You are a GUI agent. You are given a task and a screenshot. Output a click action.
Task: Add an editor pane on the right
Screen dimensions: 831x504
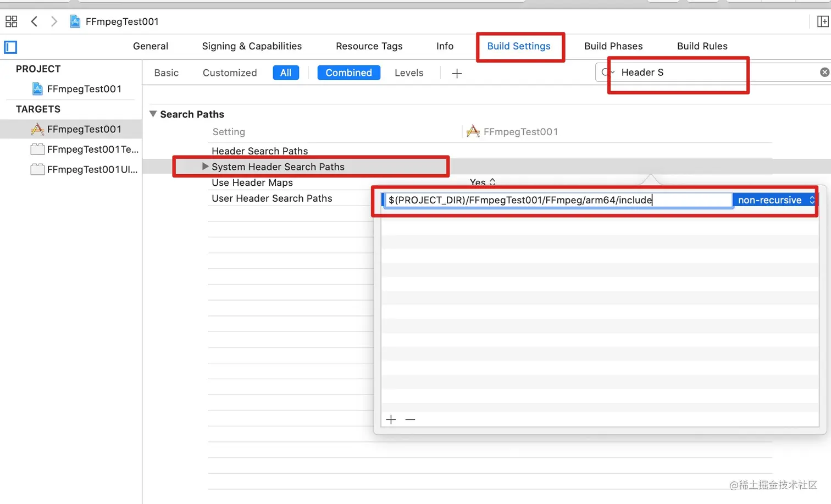coord(823,21)
